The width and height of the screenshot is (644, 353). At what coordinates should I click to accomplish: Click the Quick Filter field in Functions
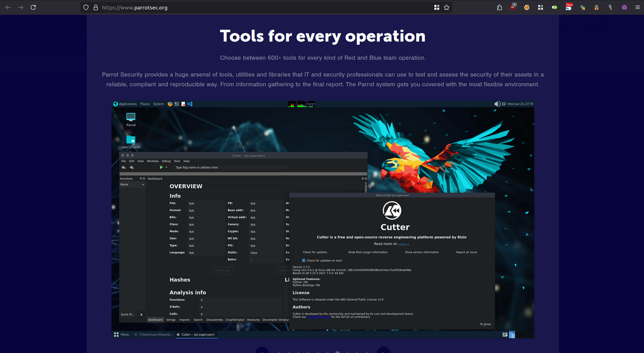tap(128, 314)
